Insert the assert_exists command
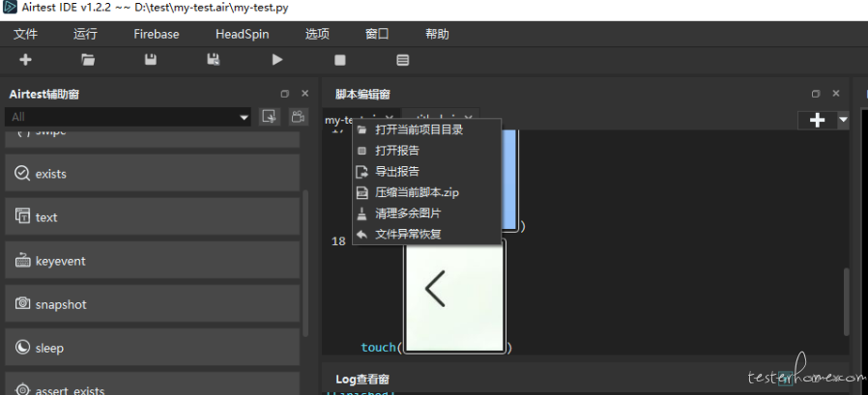This screenshot has width=868, height=395. (x=152, y=383)
